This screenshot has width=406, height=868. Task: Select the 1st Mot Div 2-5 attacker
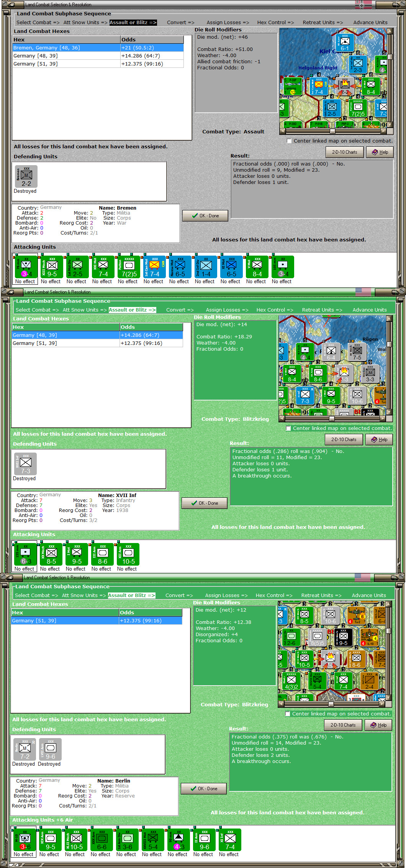[x=78, y=267]
